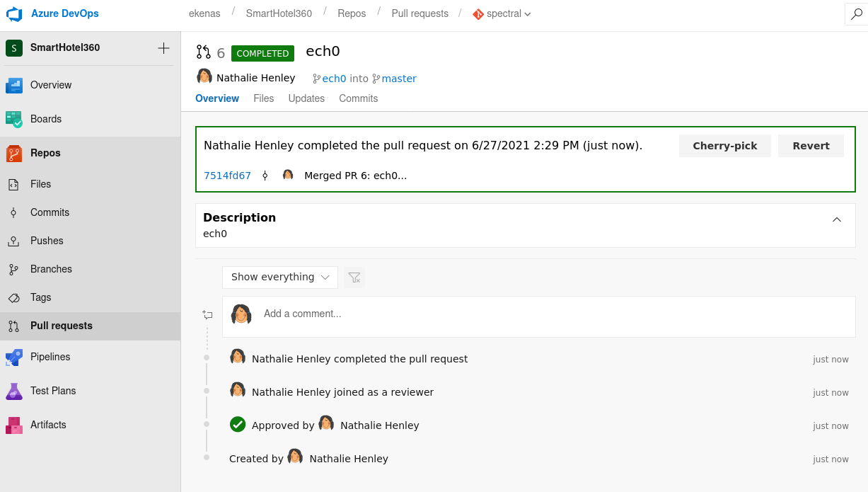Click the git repository icon before spectral
The height and width of the screenshot is (492, 868).
click(478, 13)
